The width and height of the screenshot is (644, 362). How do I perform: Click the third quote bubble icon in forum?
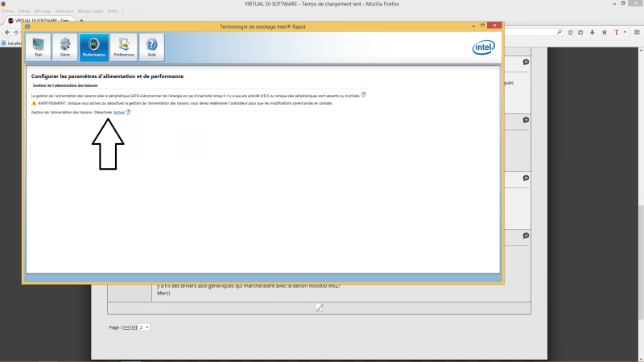pyautogui.click(x=526, y=178)
